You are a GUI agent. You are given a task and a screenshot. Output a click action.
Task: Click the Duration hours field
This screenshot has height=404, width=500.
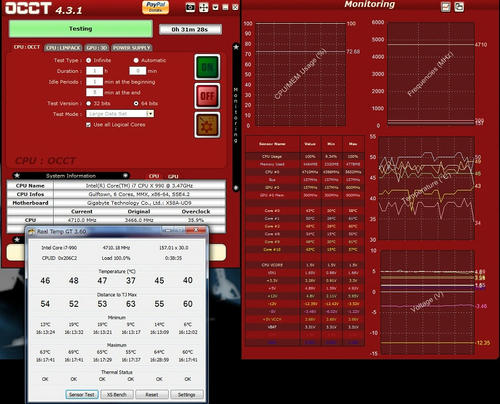click(x=94, y=71)
